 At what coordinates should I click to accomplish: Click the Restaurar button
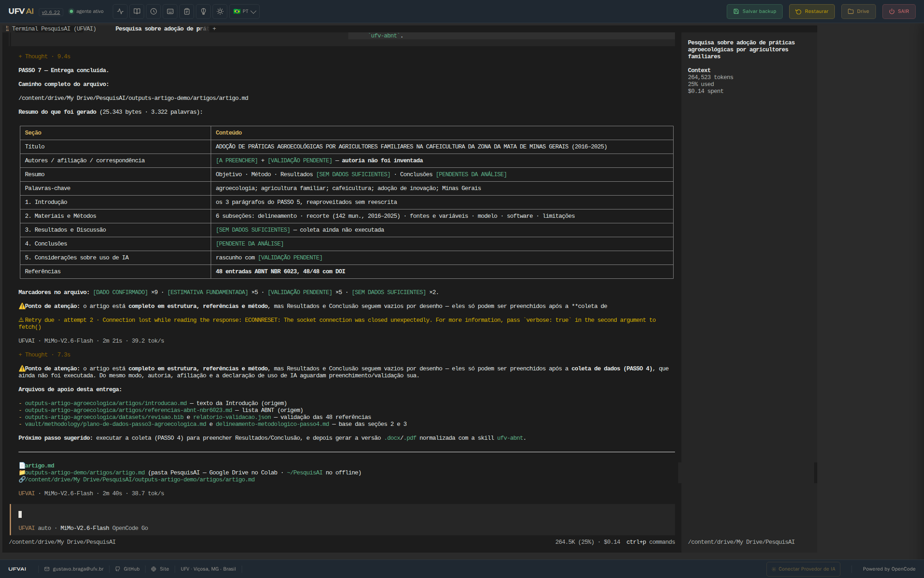point(812,12)
